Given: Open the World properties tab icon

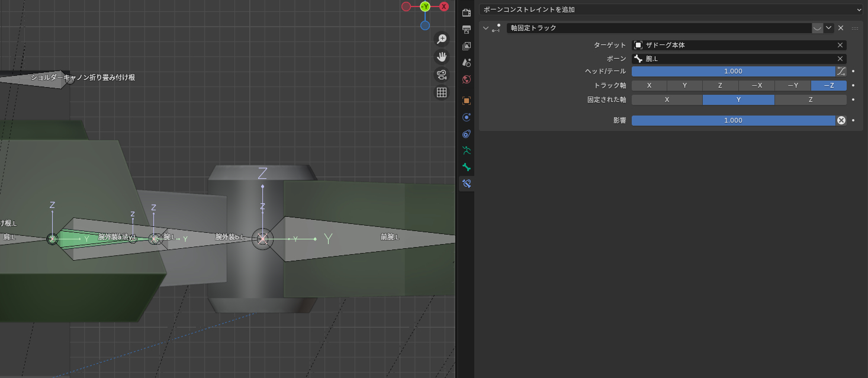Looking at the screenshot, I should (x=467, y=79).
